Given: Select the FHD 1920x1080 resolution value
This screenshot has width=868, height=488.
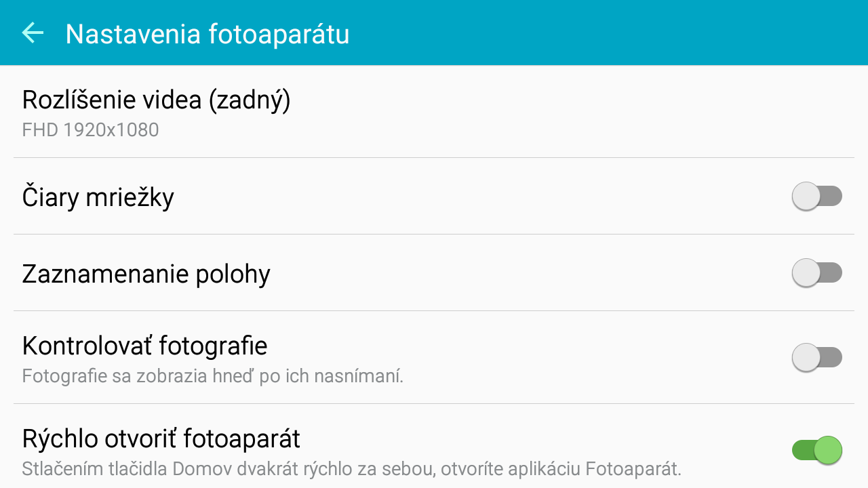Looking at the screenshot, I should tap(90, 129).
